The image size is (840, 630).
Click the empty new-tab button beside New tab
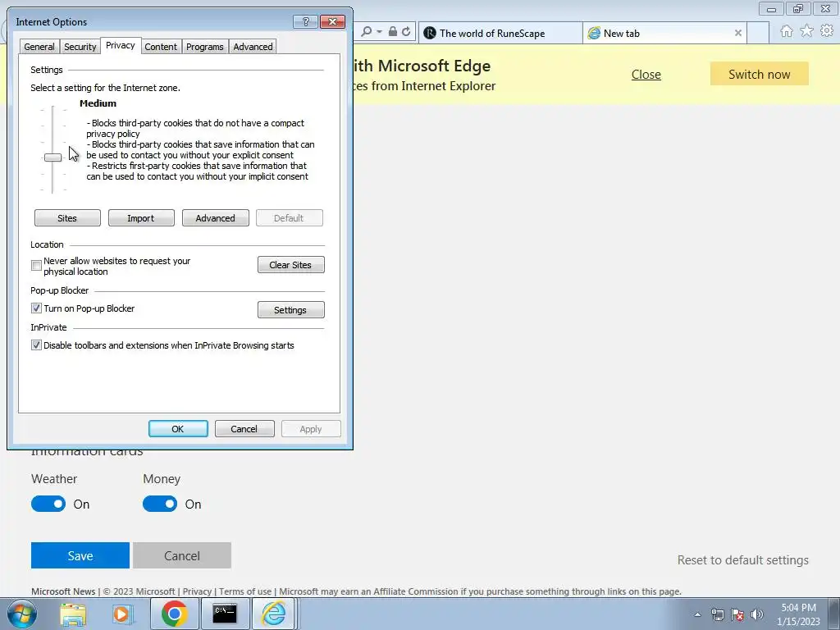point(758,33)
